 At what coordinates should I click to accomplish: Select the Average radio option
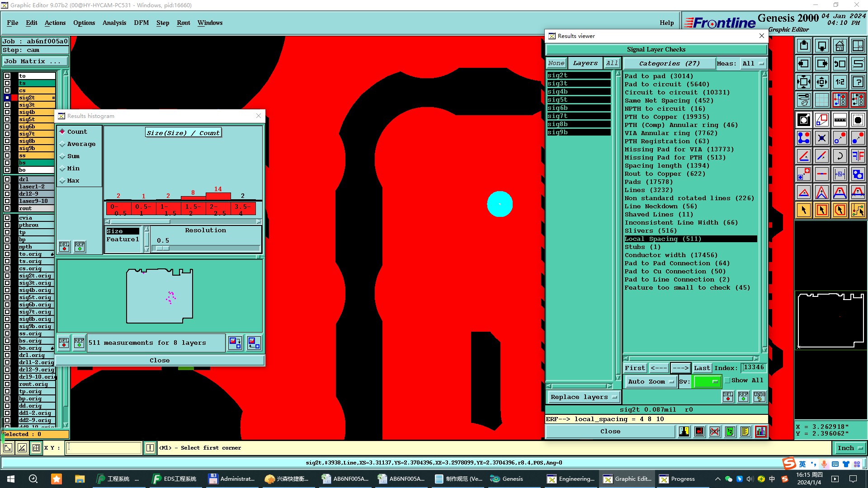click(x=63, y=144)
